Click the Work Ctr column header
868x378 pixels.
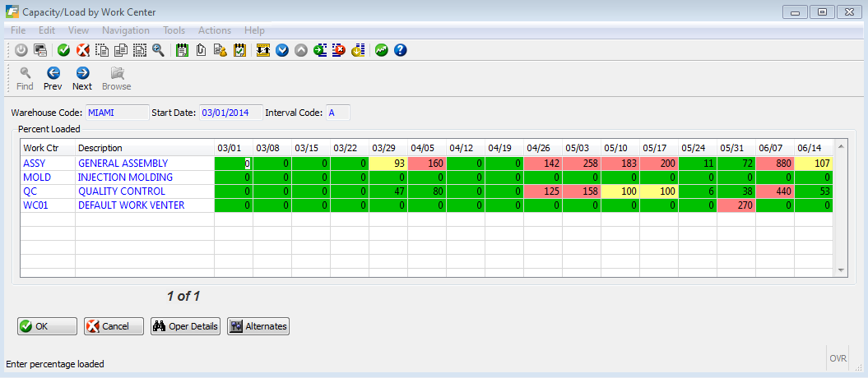point(49,148)
